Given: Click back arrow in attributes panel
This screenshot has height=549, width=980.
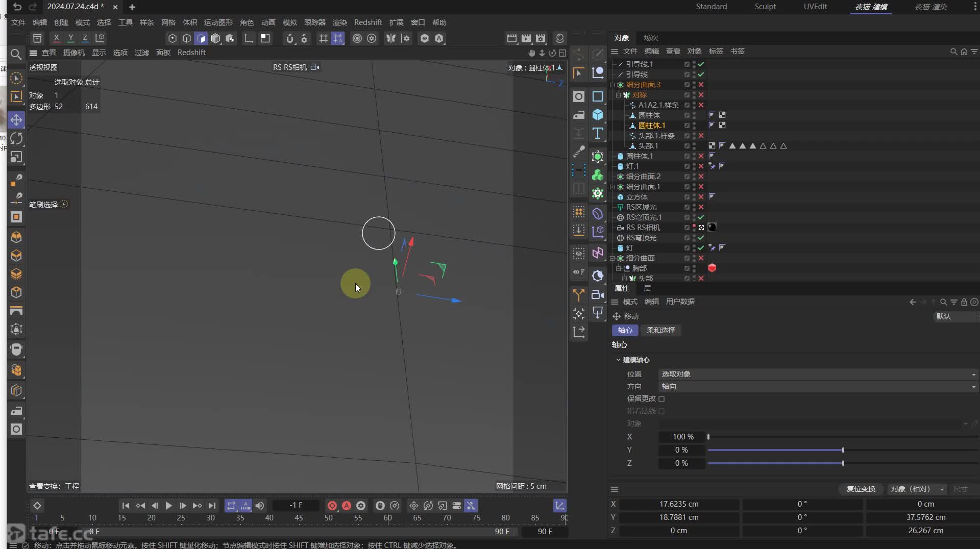Looking at the screenshot, I should click(913, 302).
